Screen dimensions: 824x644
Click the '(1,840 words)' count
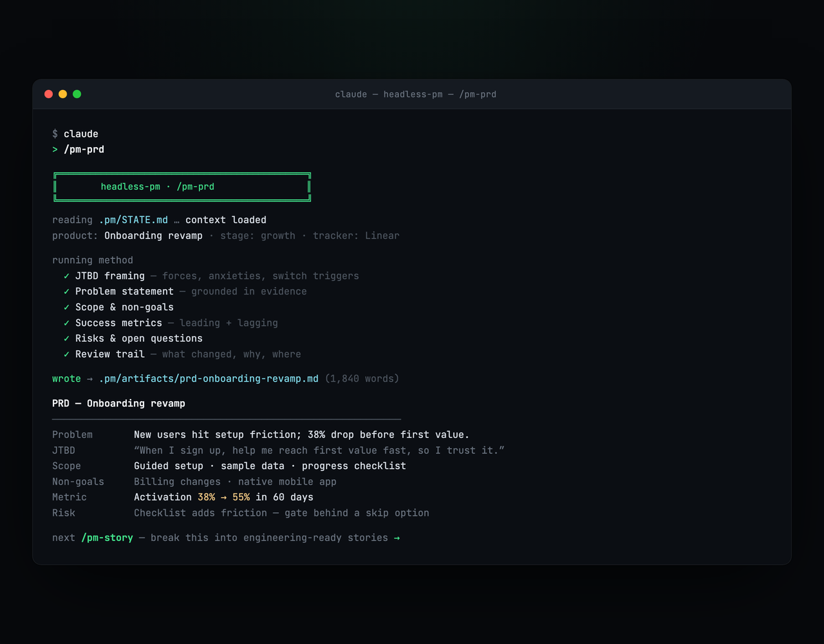[362, 379]
